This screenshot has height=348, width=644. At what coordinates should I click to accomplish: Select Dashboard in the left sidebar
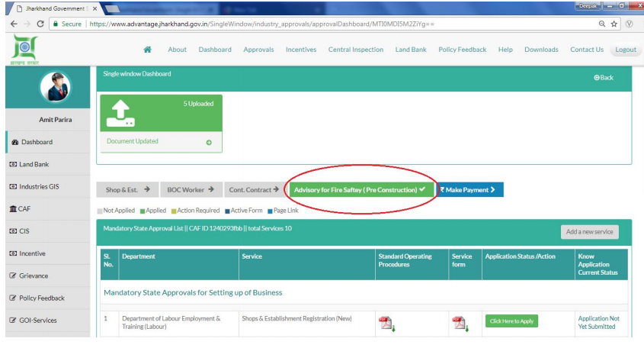pos(48,142)
